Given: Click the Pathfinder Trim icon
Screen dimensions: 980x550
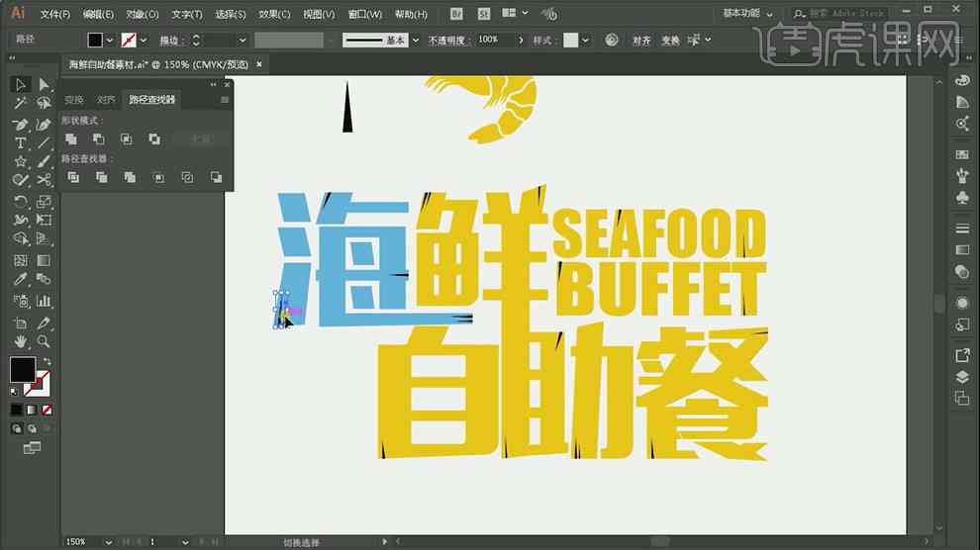Looking at the screenshot, I should coord(101,178).
